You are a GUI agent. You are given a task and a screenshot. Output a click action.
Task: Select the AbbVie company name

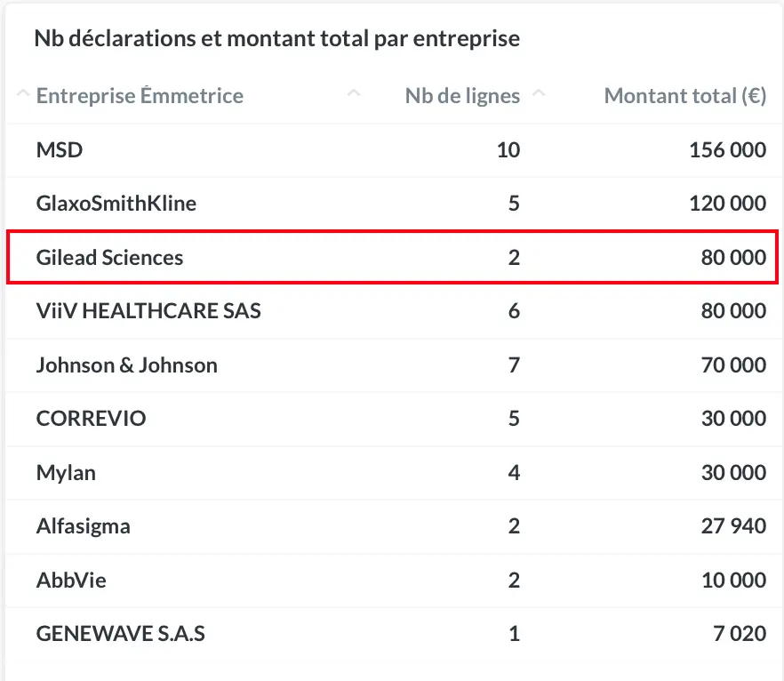71,581
